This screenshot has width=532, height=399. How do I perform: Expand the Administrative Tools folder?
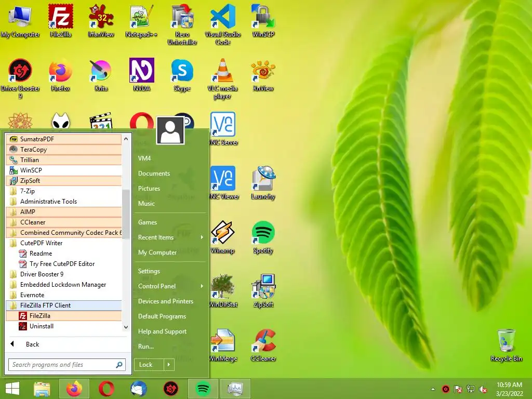pos(64,202)
